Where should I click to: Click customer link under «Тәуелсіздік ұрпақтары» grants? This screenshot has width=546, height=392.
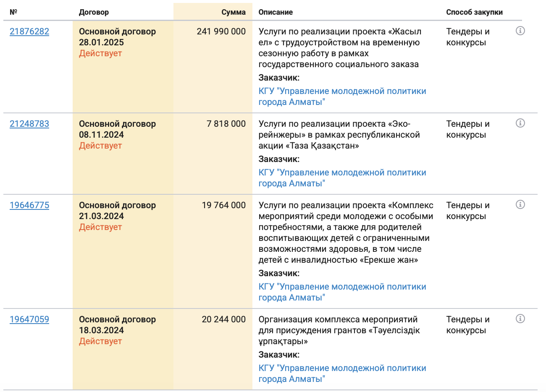click(x=342, y=374)
